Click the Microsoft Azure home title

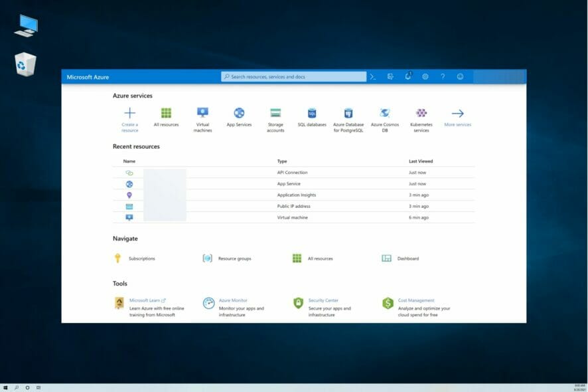coord(88,77)
